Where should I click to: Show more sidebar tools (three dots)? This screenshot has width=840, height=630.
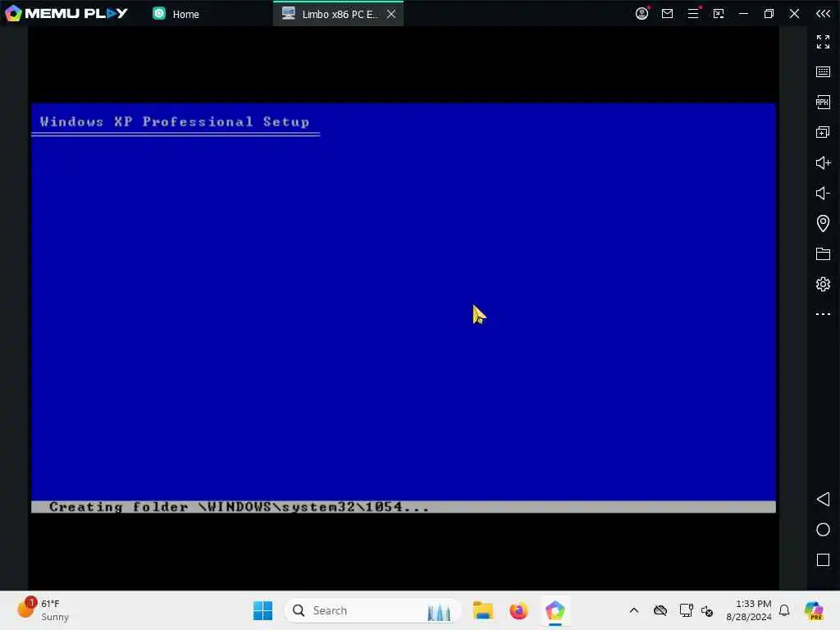(x=823, y=314)
